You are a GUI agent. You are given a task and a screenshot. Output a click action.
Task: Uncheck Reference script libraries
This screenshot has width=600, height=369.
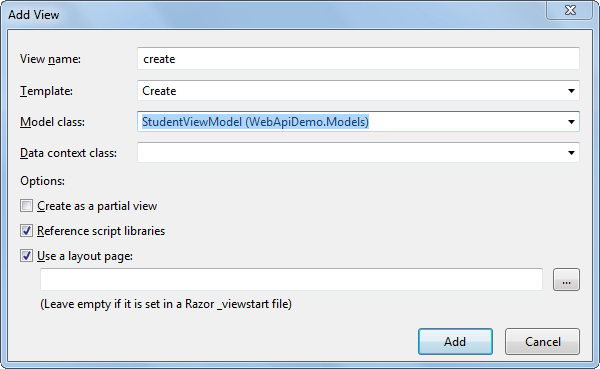click(x=26, y=231)
